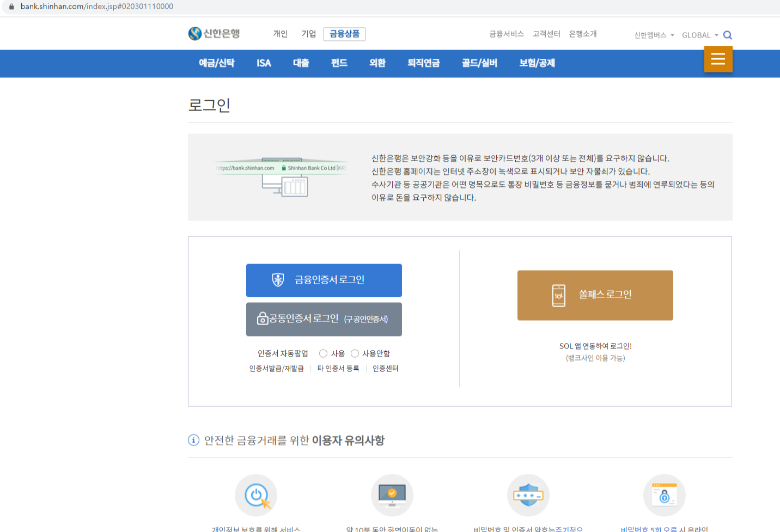This screenshot has height=532, width=780.
Task: Open the site search magnifier icon
Action: [x=727, y=35]
